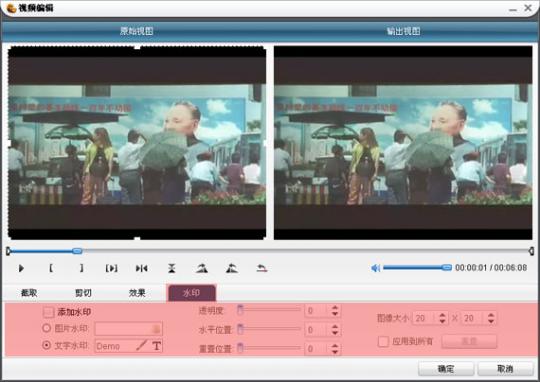Decrease the 水平位置 value with the down arrow
This screenshot has height=382, width=540.
click(x=335, y=333)
